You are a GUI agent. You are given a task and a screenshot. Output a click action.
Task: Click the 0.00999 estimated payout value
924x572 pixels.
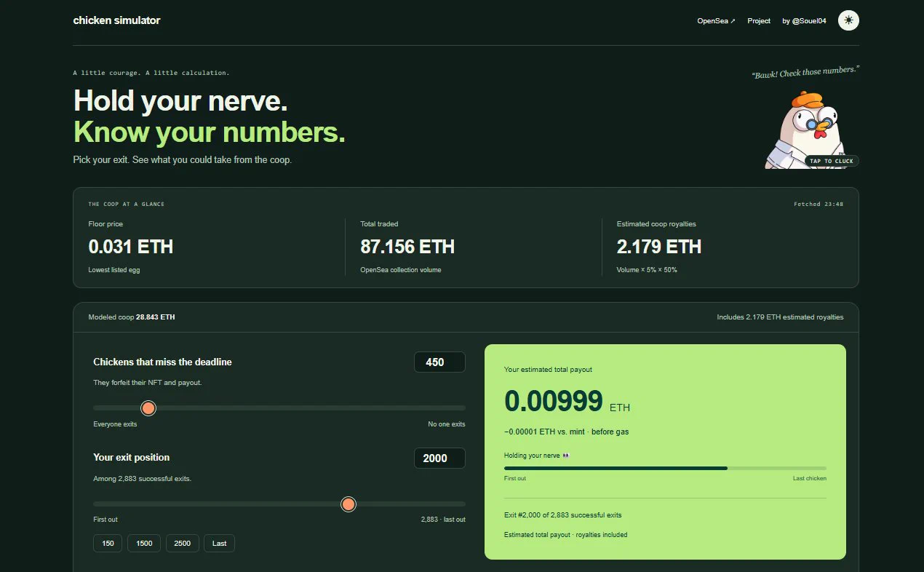(x=554, y=402)
